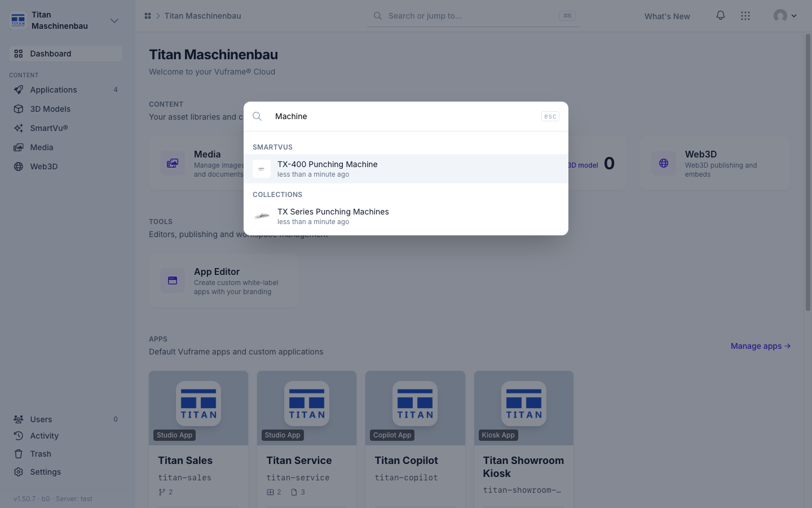The width and height of the screenshot is (812, 508).
Task: Click the Web3D card globe icon
Action: [664, 163]
